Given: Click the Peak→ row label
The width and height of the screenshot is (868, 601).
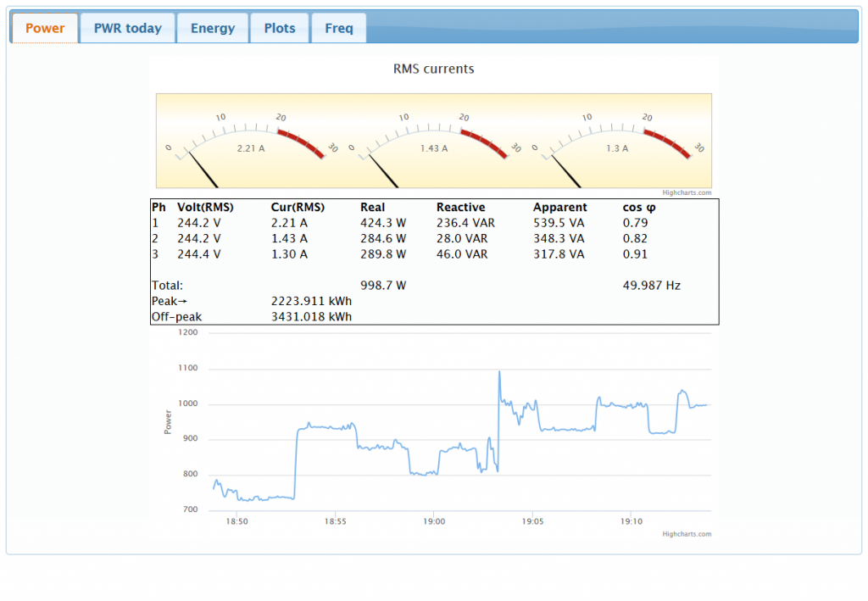Looking at the screenshot, I should click(170, 301).
